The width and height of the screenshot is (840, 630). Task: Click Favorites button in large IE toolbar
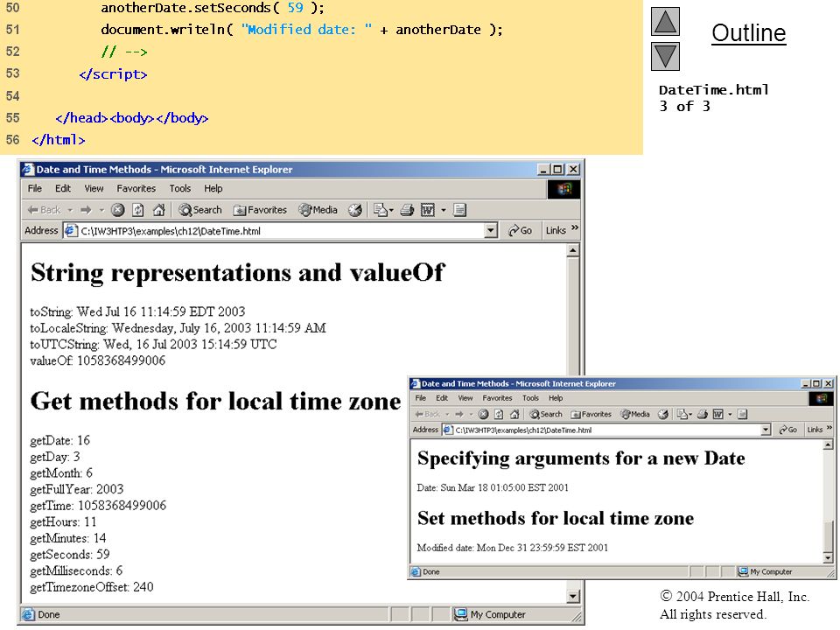261,210
